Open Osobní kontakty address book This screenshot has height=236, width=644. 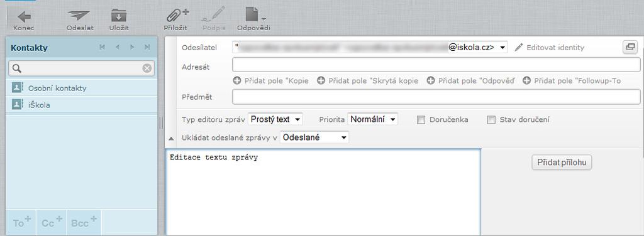pos(81,88)
